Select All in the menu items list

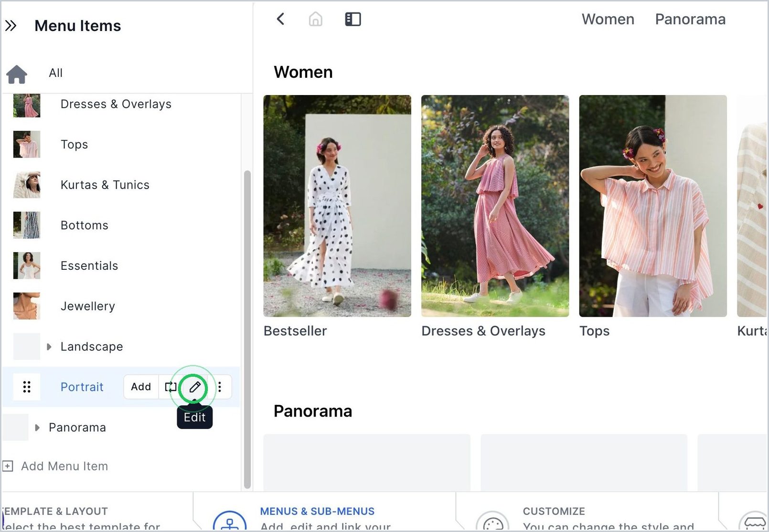(56, 73)
